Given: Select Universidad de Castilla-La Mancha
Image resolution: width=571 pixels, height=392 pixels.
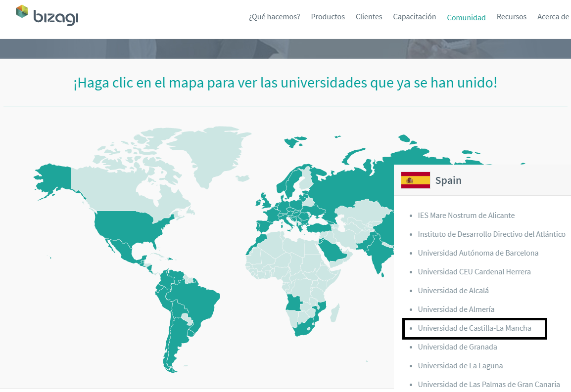Looking at the screenshot, I should 474,328.
